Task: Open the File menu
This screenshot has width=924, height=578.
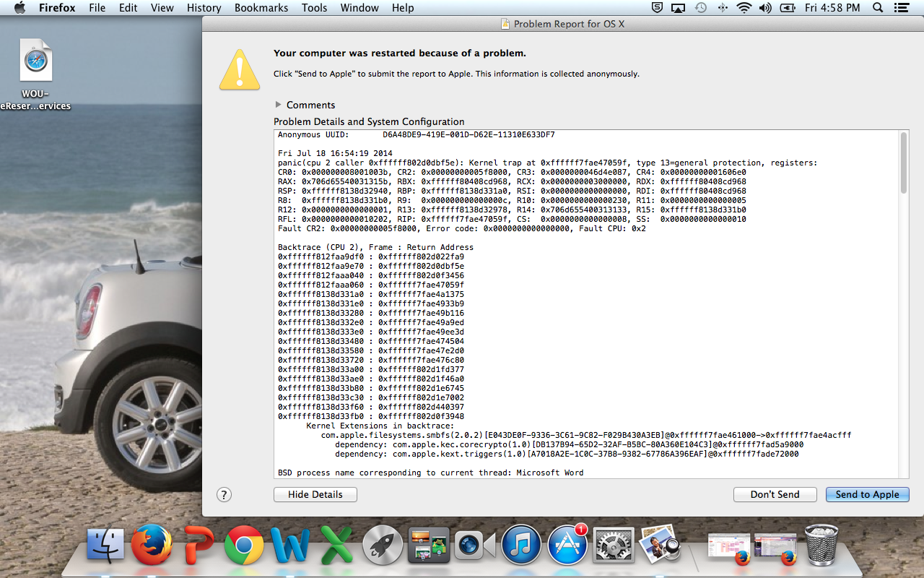Action: coord(97,8)
